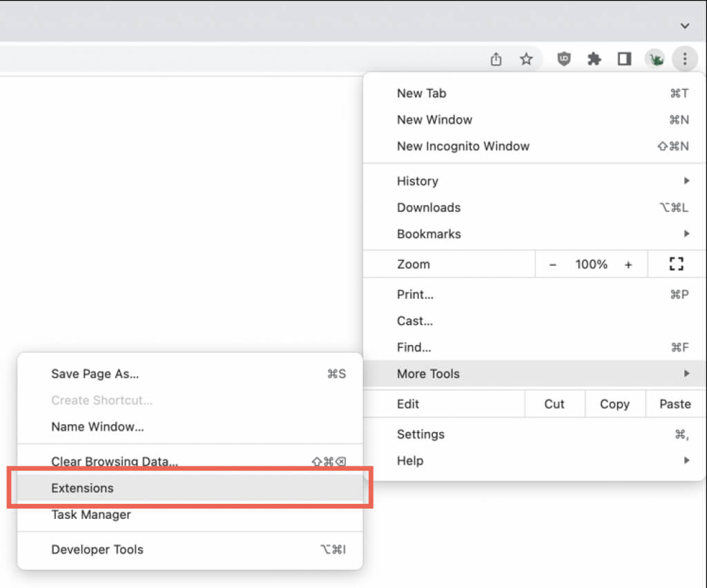
Task: Open the uBlock shield extension icon
Action: pos(564,59)
